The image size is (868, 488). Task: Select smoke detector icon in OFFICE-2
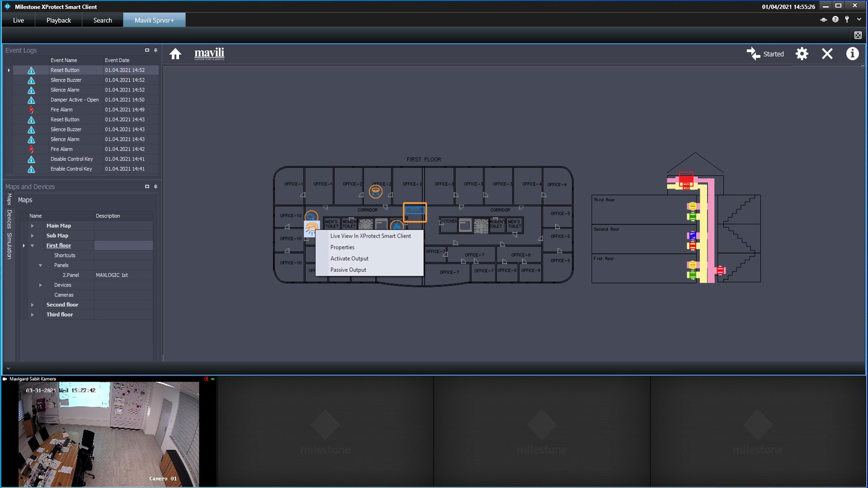pos(375,192)
